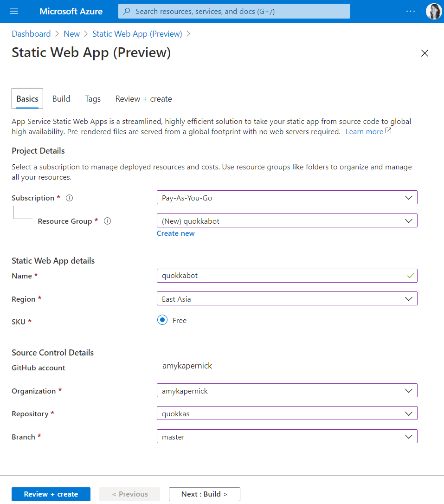The image size is (444, 504).
Task: Switch to the Build tab
Action: (61, 99)
